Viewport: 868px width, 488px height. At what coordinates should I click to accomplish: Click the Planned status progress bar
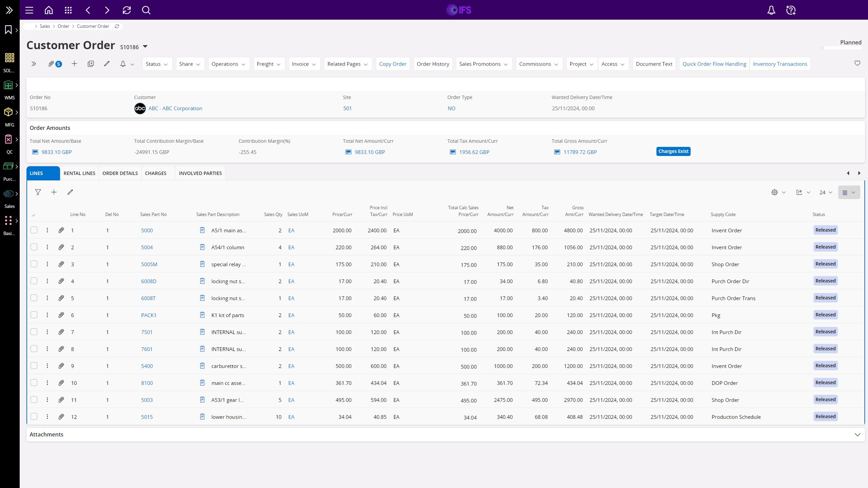pos(842,48)
